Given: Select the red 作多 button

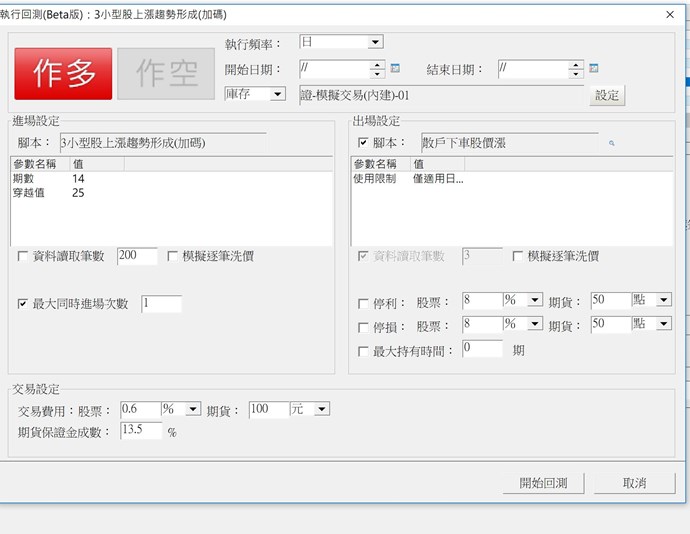Looking at the screenshot, I should (63, 73).
